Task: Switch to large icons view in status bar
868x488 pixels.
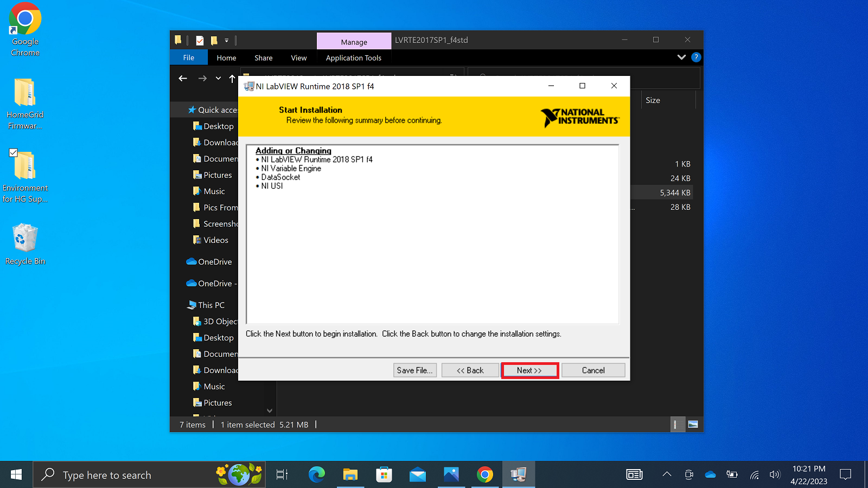Action: click(693, 425)
